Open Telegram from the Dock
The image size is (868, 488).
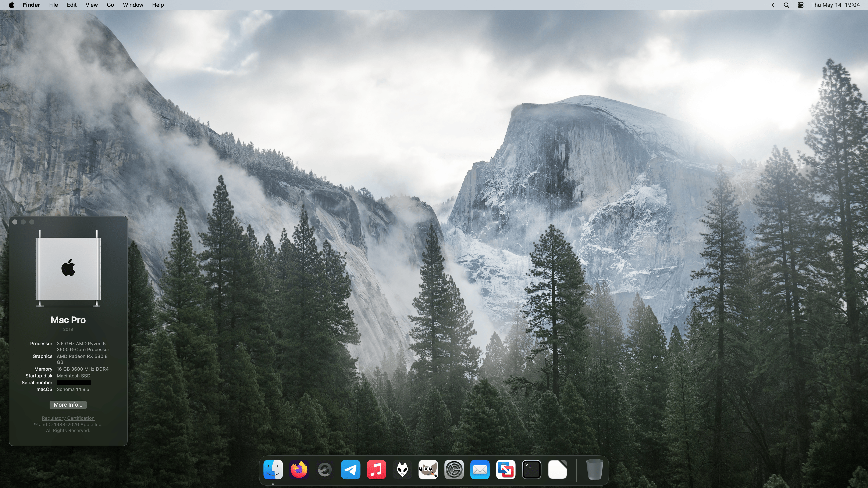tap(351, 469)
